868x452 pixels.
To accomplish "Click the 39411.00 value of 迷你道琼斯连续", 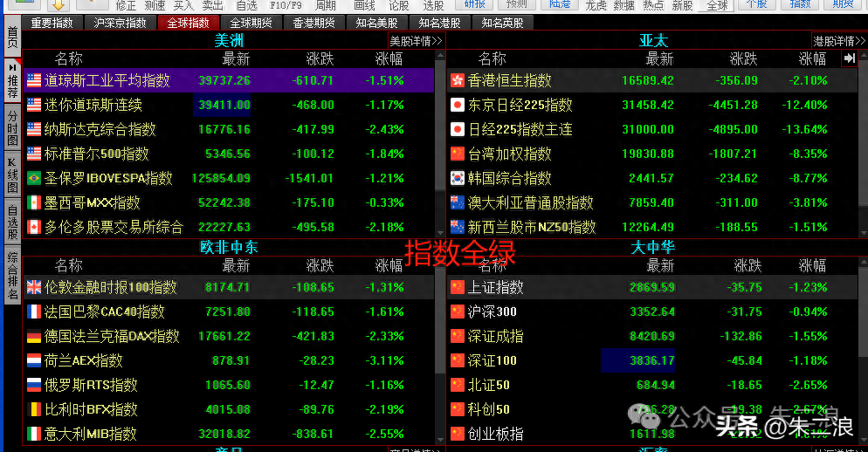I will click(222, 105).
